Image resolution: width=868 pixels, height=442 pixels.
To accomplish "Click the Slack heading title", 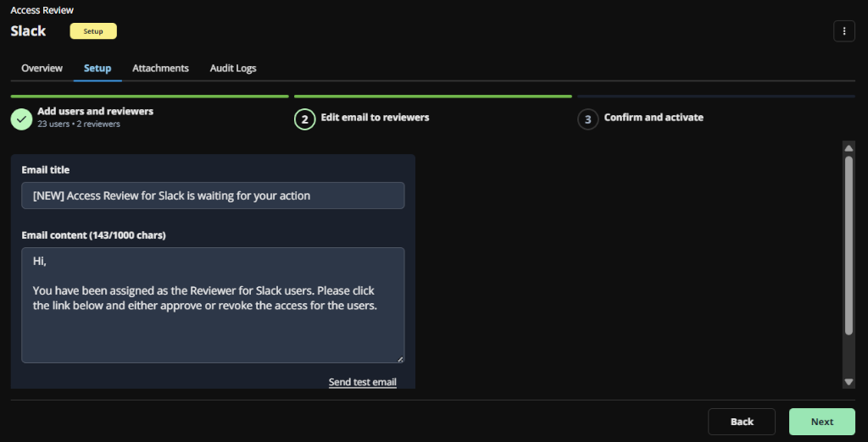I will [x=28, y=31].
